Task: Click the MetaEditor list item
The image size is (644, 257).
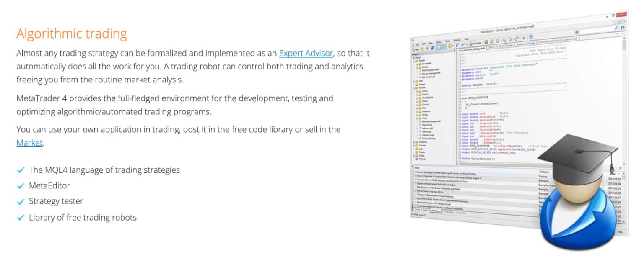Action: coord(49,185)
